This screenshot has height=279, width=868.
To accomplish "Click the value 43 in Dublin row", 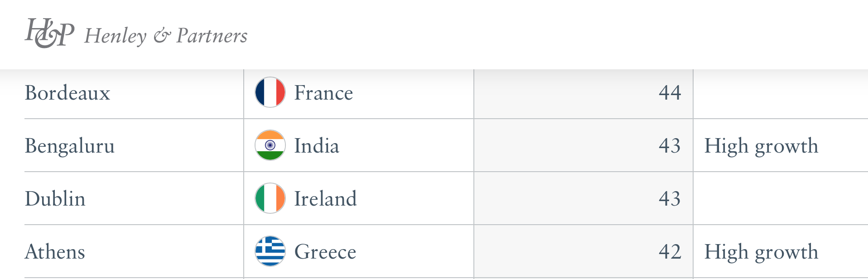I will (670, 199).
